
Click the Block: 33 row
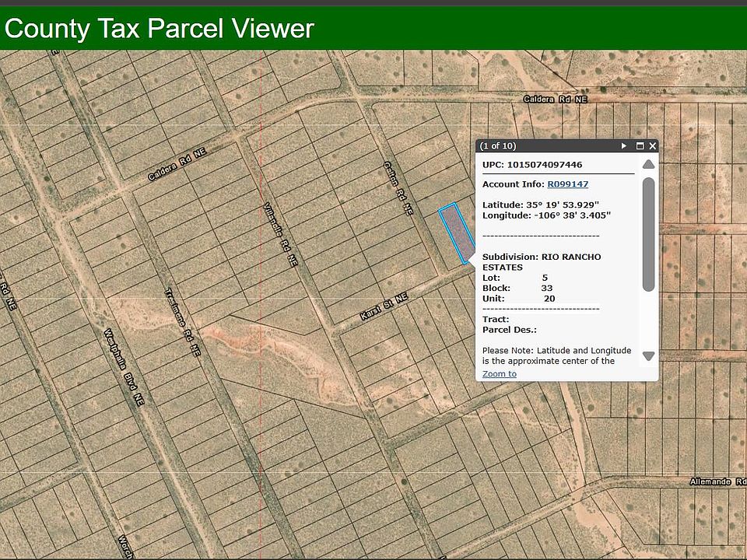(517, 288)
